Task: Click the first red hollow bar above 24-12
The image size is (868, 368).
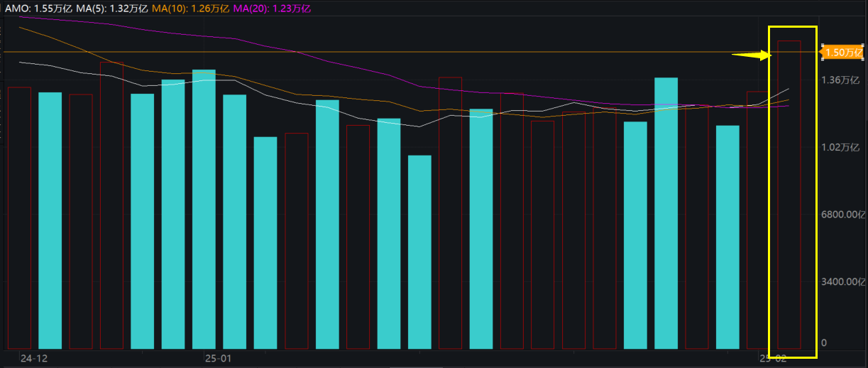Action: pos(19,217)
